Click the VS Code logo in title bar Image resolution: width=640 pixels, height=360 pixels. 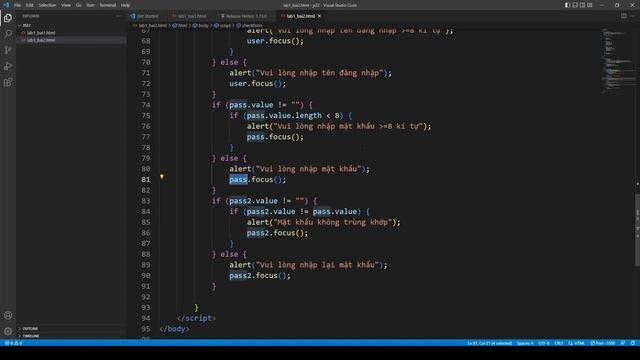click(x=6, y=5)
